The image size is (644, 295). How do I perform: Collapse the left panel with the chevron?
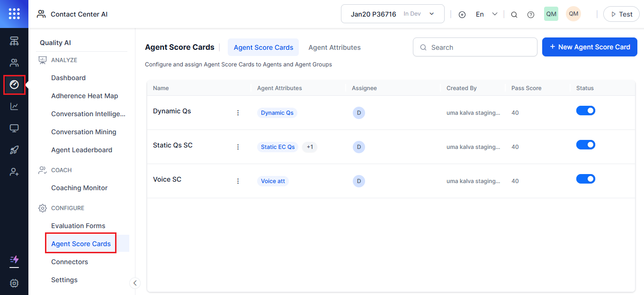135,283
